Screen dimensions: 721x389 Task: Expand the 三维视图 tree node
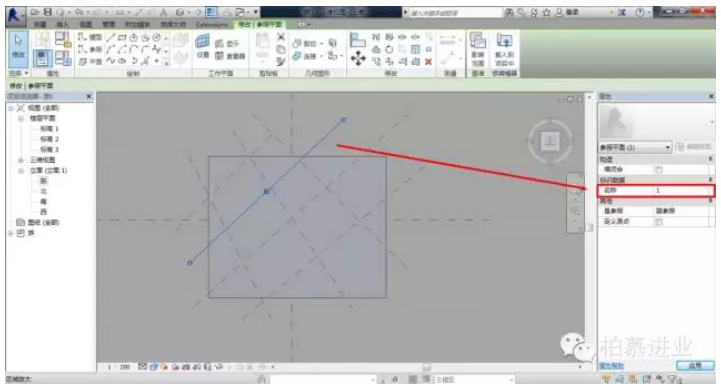(21, 160)
